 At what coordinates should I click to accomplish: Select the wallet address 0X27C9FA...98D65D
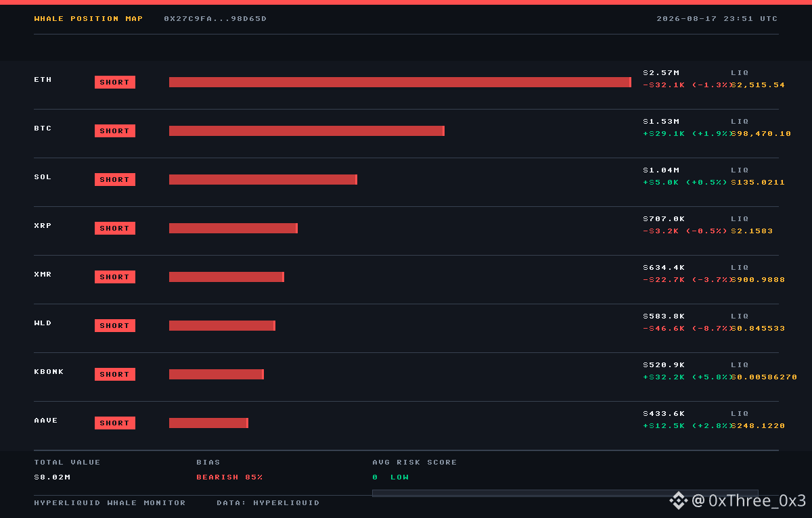215,19
